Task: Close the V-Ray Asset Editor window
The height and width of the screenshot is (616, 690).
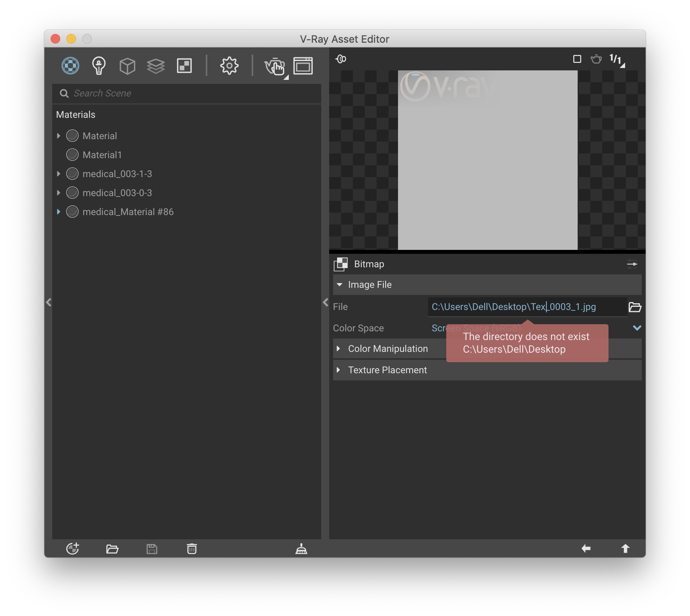Action: 55,39
